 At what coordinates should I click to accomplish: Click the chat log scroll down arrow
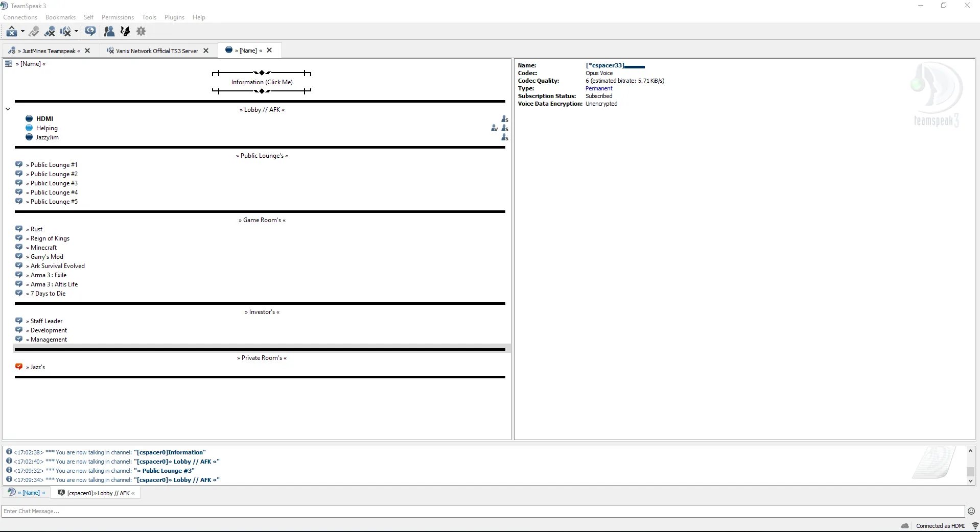970,480
